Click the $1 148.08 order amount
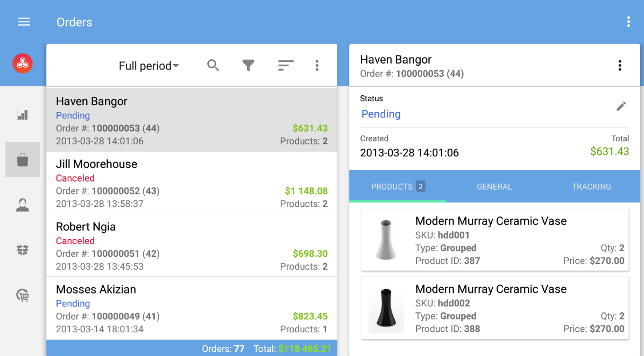This screenshot has width=644, height=356. (306, 191)
